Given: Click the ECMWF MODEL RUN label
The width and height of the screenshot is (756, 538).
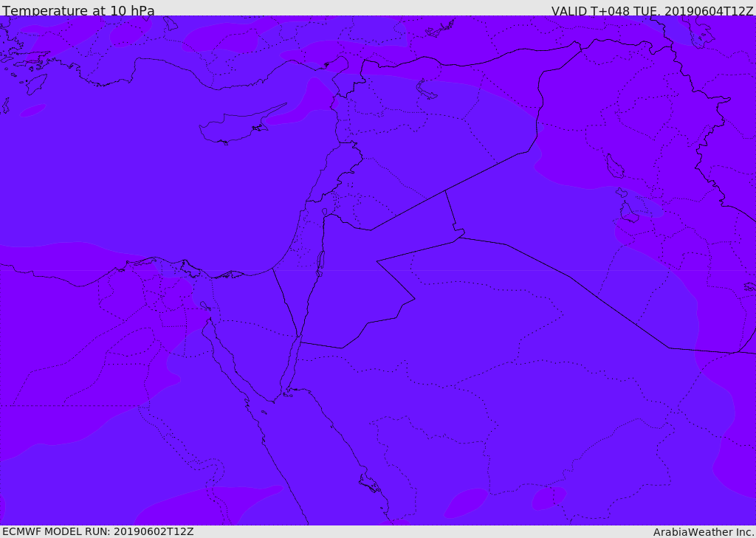Looking at the screenshot, I should pyautogui.click(x=97, y=531).
